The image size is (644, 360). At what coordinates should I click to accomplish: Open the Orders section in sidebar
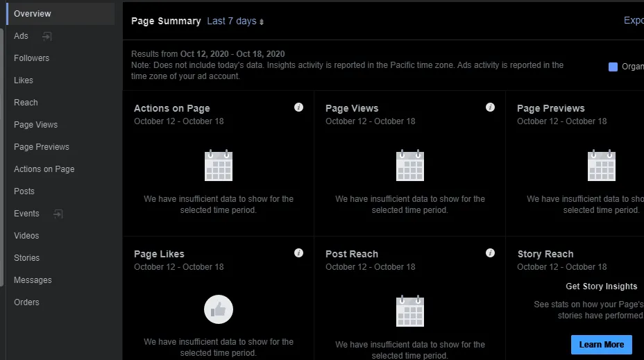pyautogui.click(x=26, y=302)
